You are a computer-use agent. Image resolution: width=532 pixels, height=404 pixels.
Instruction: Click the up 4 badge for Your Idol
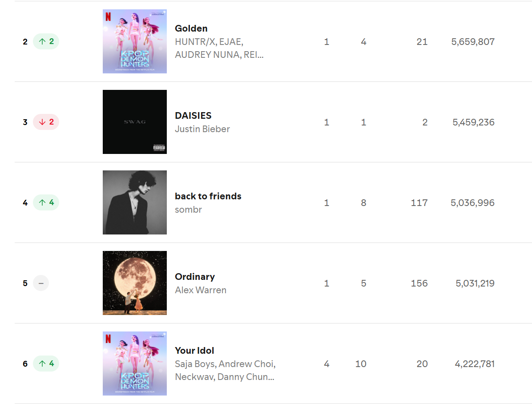point(46,364)
